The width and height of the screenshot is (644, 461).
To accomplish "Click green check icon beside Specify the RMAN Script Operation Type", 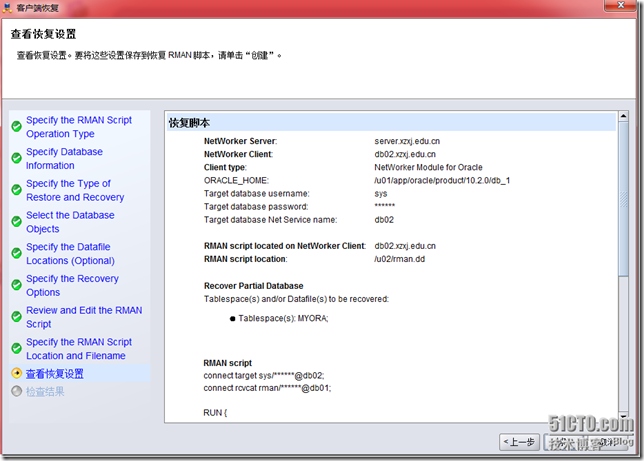I will pos(16,126).
